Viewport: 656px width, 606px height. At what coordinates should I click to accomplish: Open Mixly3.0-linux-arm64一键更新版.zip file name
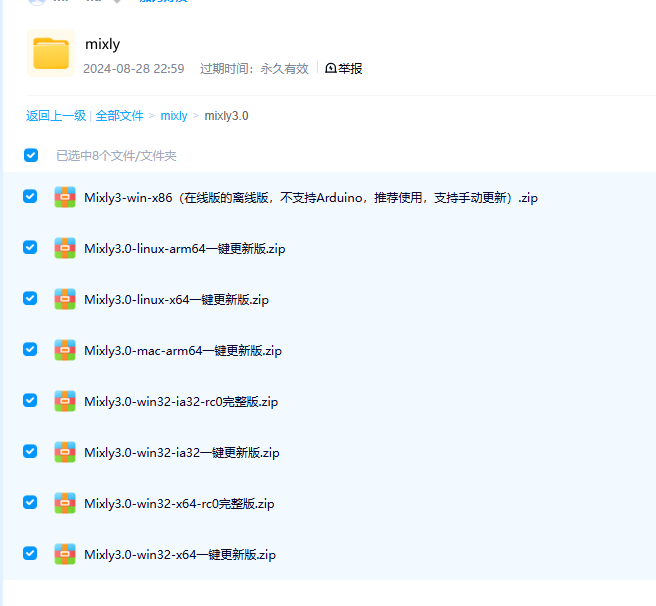(185, 249)
